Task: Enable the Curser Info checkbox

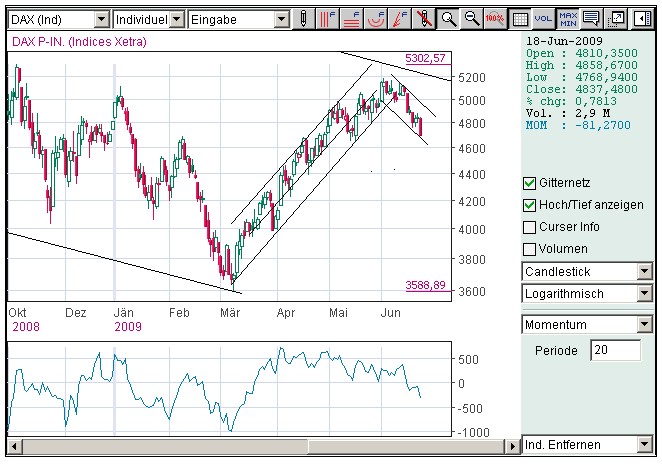Action: (529, 227)
